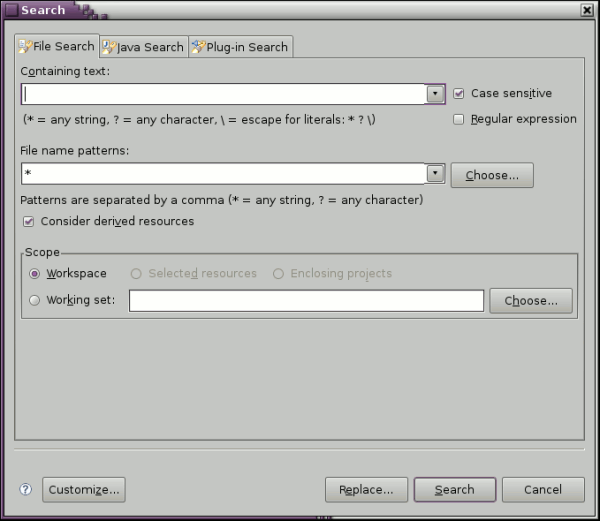The image size is (600, 521).
Task: Select the Selected resources radio button
Action: pyautogui.click(x=136, y=274)
